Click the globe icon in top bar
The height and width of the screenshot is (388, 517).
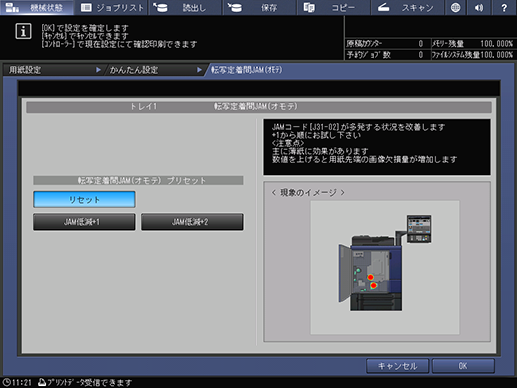coord(455,7)
